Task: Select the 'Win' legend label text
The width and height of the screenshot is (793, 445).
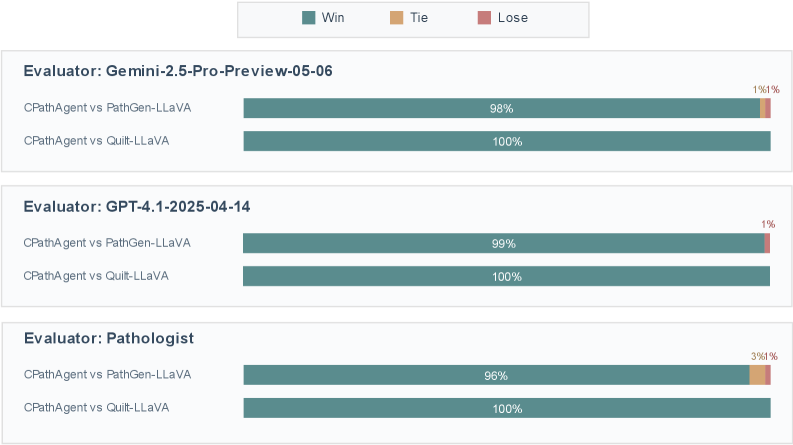Action: (x=333, y=18)
